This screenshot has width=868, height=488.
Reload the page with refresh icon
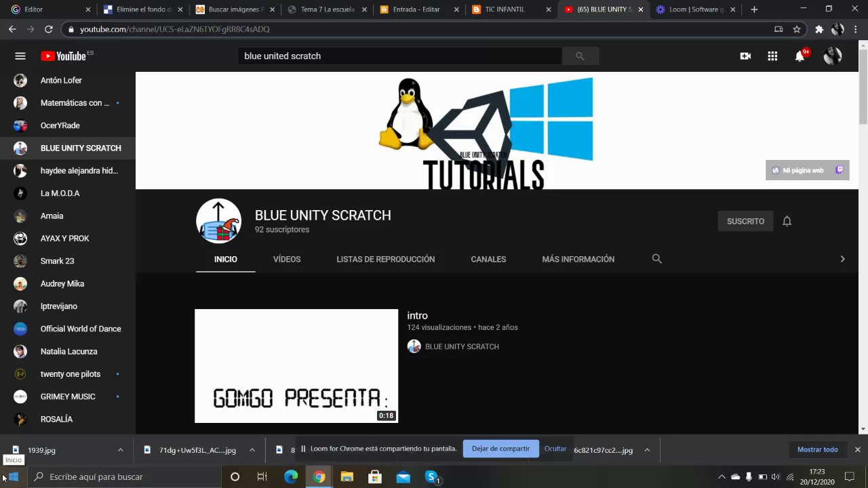(x=49, y=29)
